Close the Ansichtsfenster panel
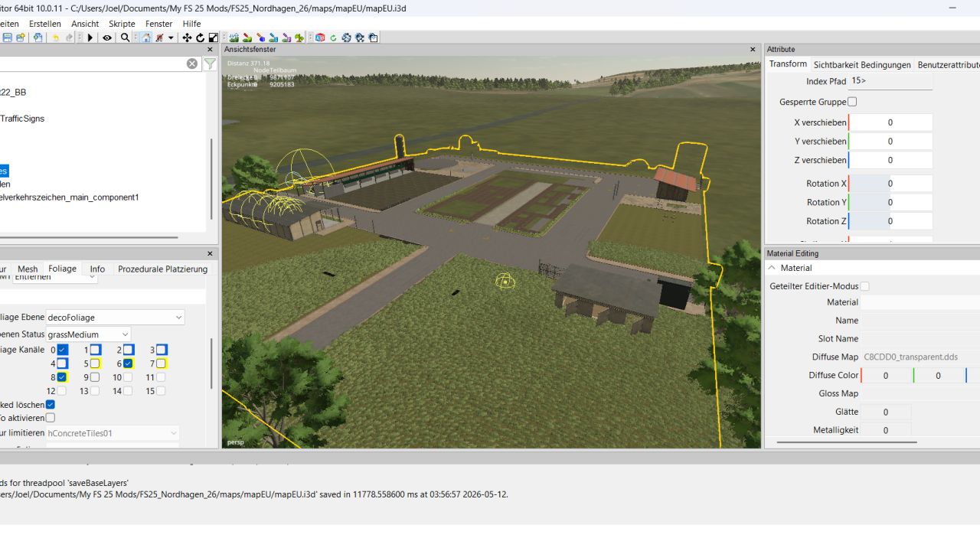 [753, 49]
